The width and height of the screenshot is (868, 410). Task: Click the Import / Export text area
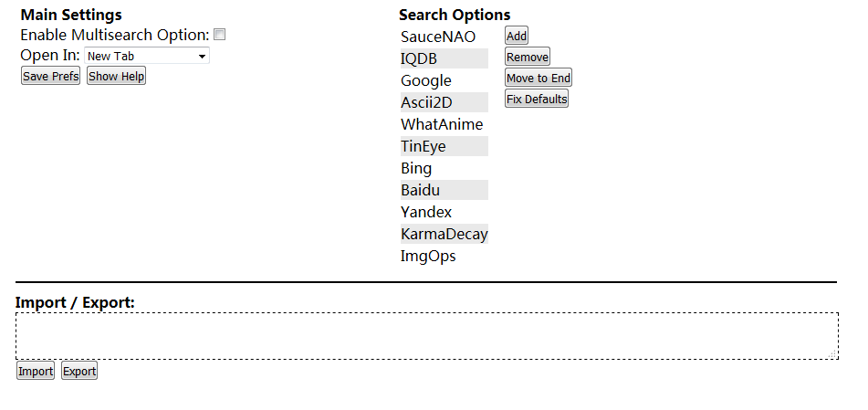click(426, 335)
